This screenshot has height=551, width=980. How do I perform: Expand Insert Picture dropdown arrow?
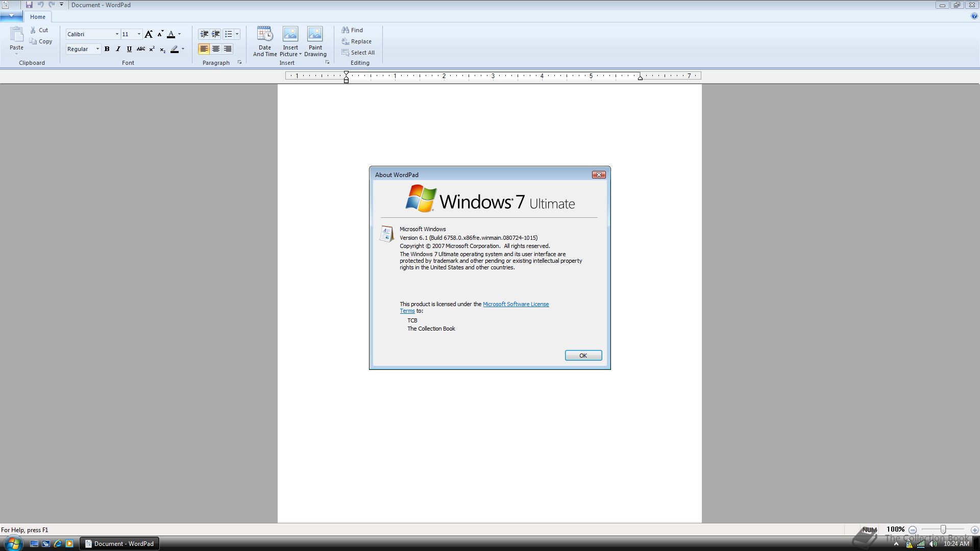[300, 54]
